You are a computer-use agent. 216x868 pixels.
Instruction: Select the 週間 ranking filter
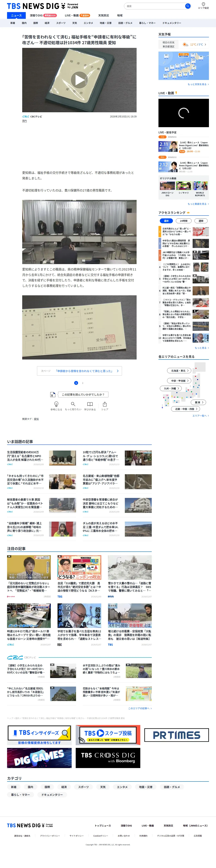pyautogui.click(x=201, y=221)
